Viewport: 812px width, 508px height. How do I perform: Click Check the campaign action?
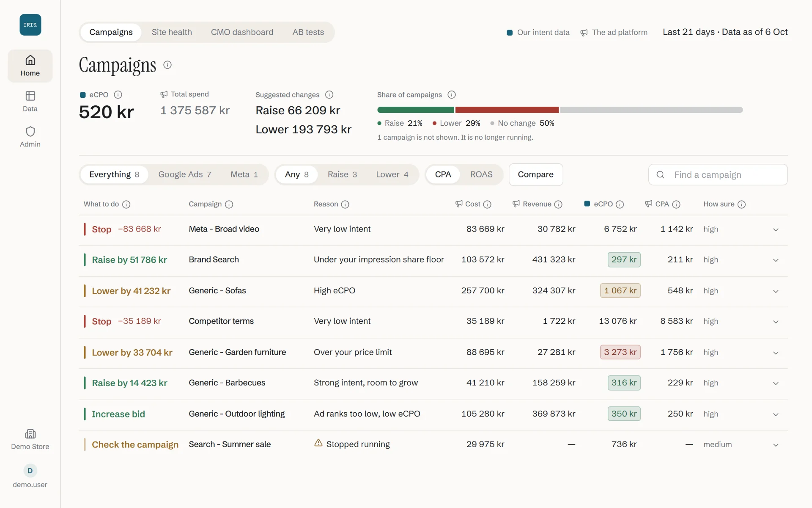point(135,444)
